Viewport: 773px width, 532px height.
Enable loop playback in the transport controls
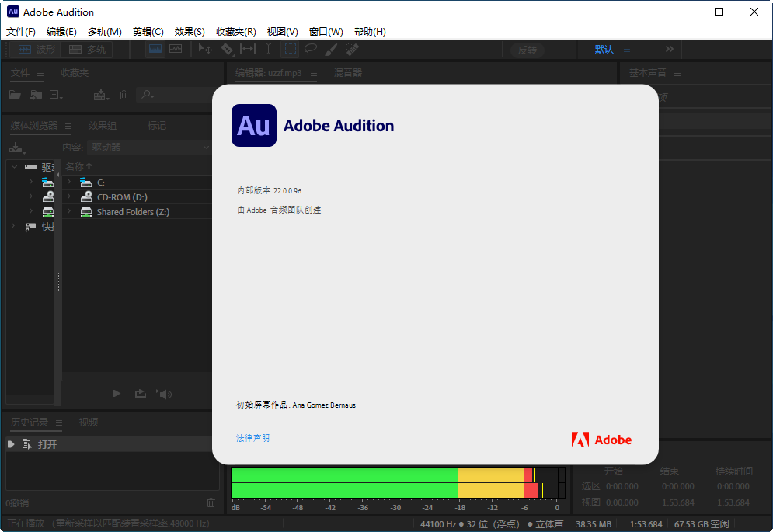click(140, 394)
